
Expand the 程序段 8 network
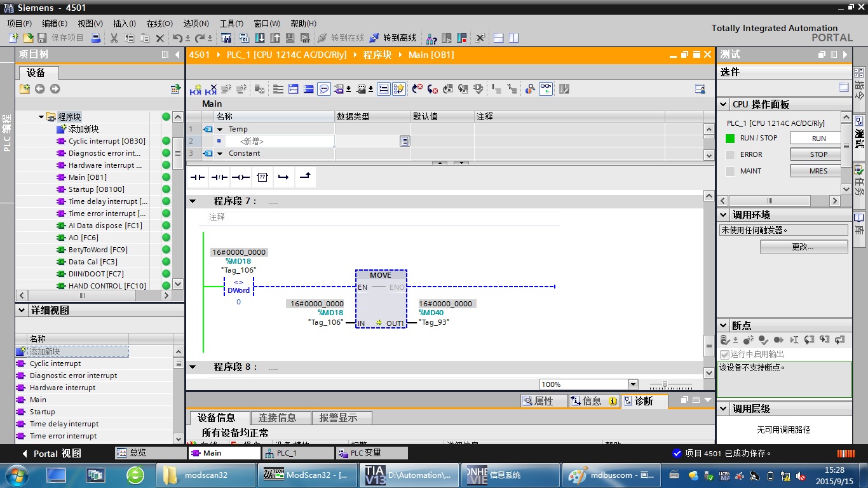click(x=193, y=367)
